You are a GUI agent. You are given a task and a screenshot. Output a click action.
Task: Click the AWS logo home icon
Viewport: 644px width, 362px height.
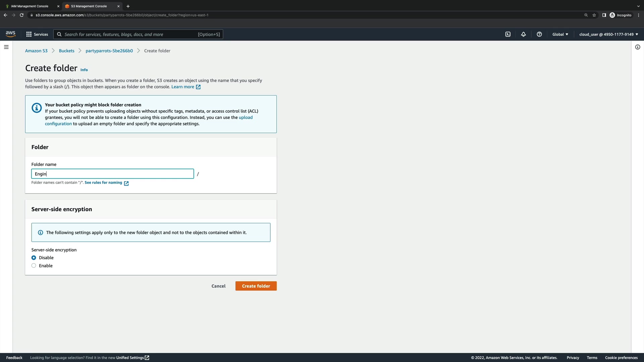[x=10, y=34]
